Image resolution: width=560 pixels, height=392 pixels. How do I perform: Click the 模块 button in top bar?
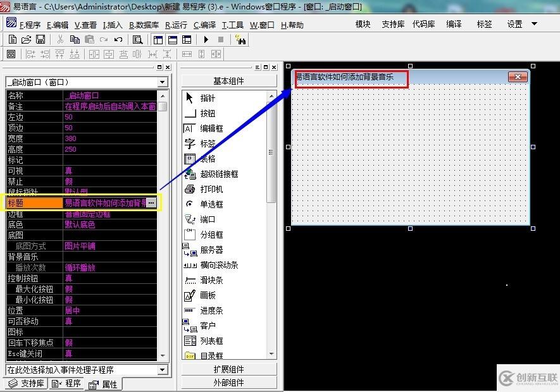(363, 24)
